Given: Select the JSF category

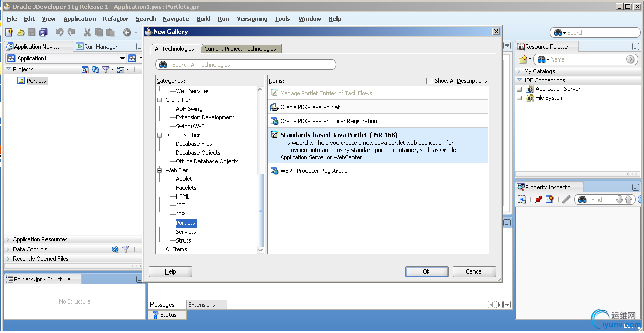Looking at the screenshot, I should 180,205.
